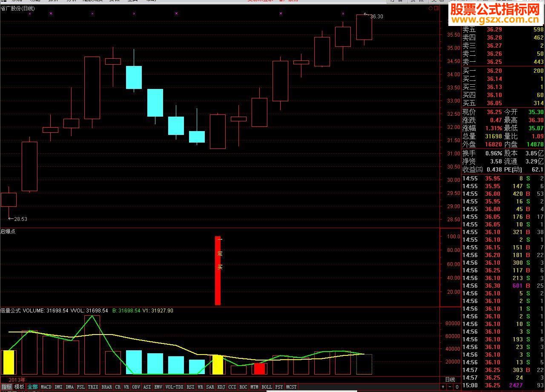Choose the TRIX indicator
Screen dimensions: 545x392
pyautogui.click(x=93, y=387)
